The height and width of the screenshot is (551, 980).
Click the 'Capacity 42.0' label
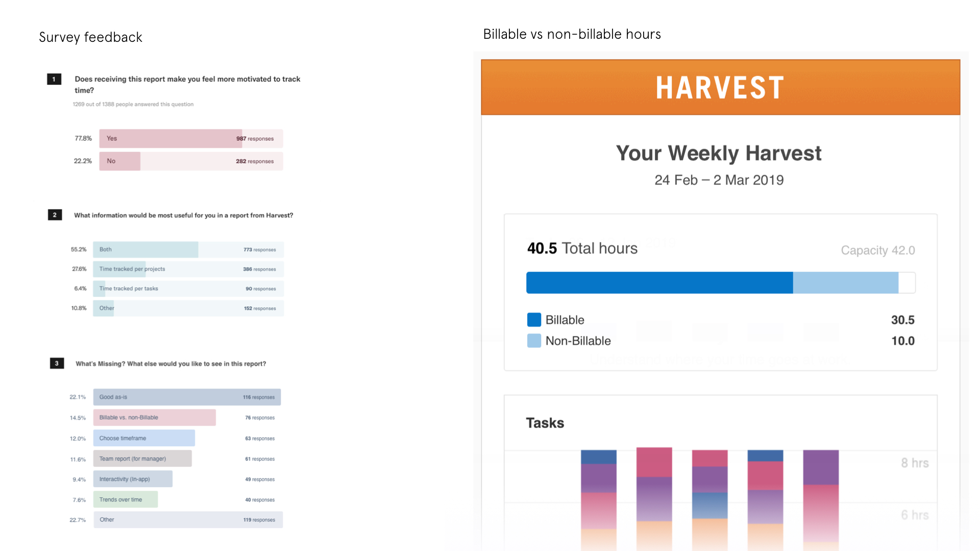click(x=878, y=251)
